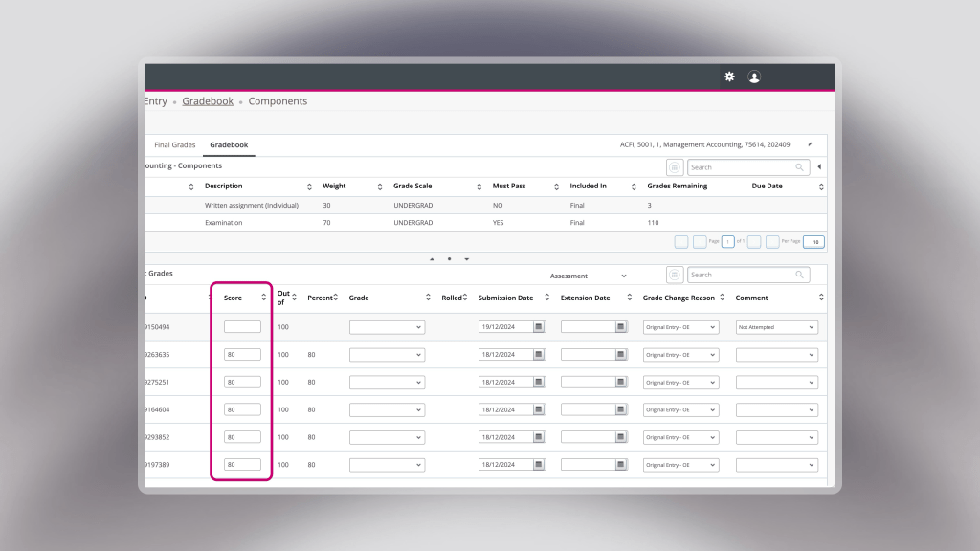The image size is (980, 551).
Task: Open Grade dropdown for row 9150494
Action: [x=387, y=327]
